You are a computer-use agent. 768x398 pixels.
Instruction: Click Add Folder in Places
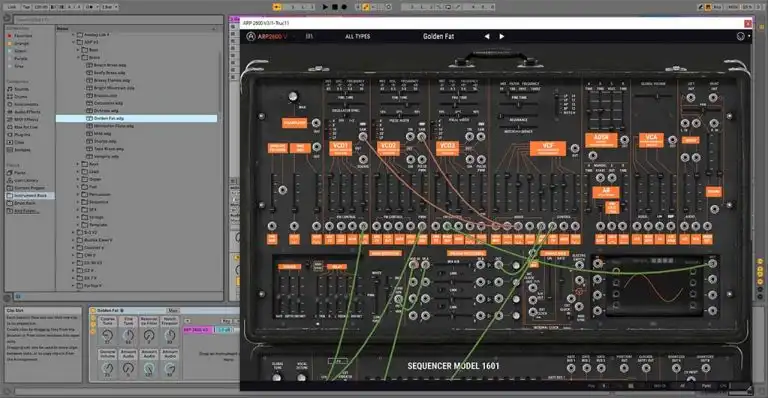pos(26,211)
